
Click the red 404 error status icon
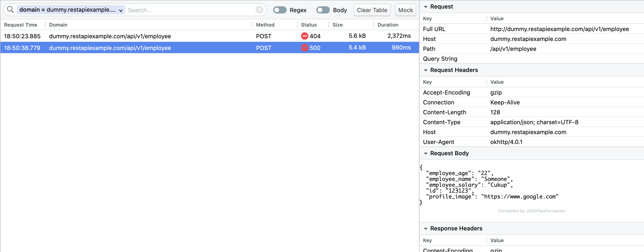tap(304, 36)
